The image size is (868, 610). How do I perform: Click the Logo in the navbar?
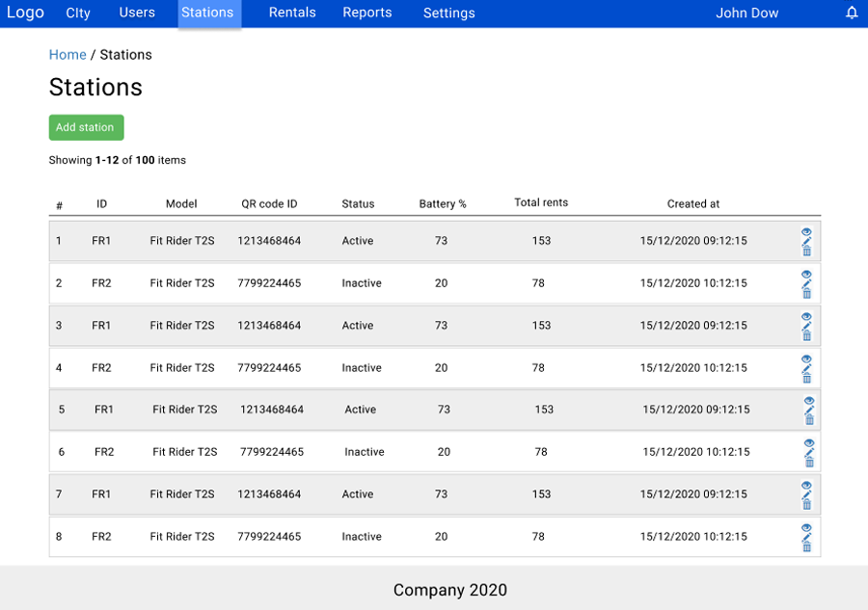[x=25, y=13]
